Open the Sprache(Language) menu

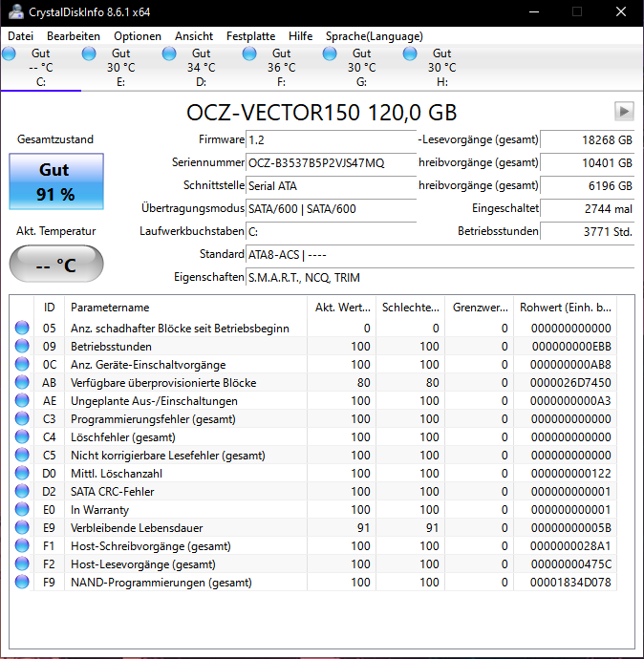pos(375,36)
